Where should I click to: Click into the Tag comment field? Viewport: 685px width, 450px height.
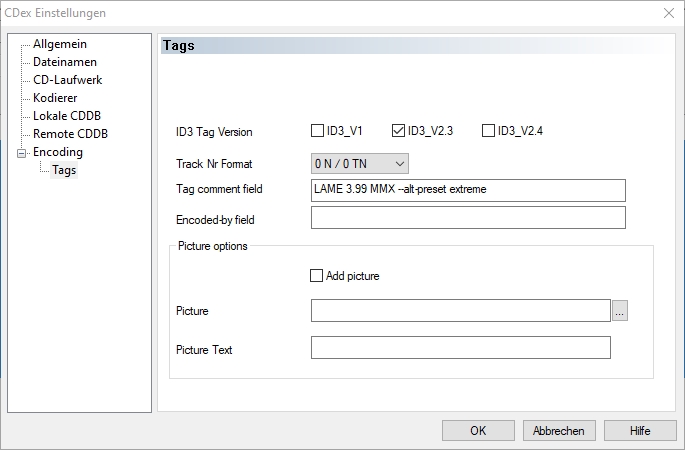pos(468,190)
